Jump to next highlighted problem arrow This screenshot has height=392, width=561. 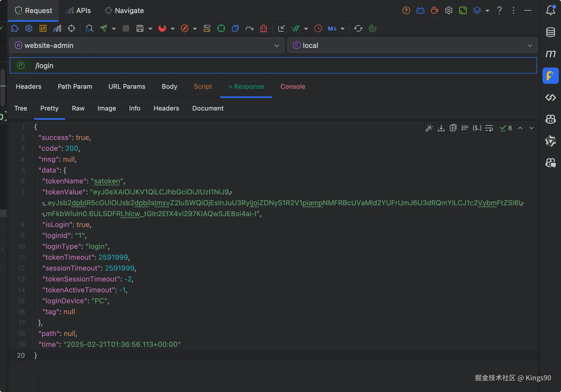[x=531, y=128]
